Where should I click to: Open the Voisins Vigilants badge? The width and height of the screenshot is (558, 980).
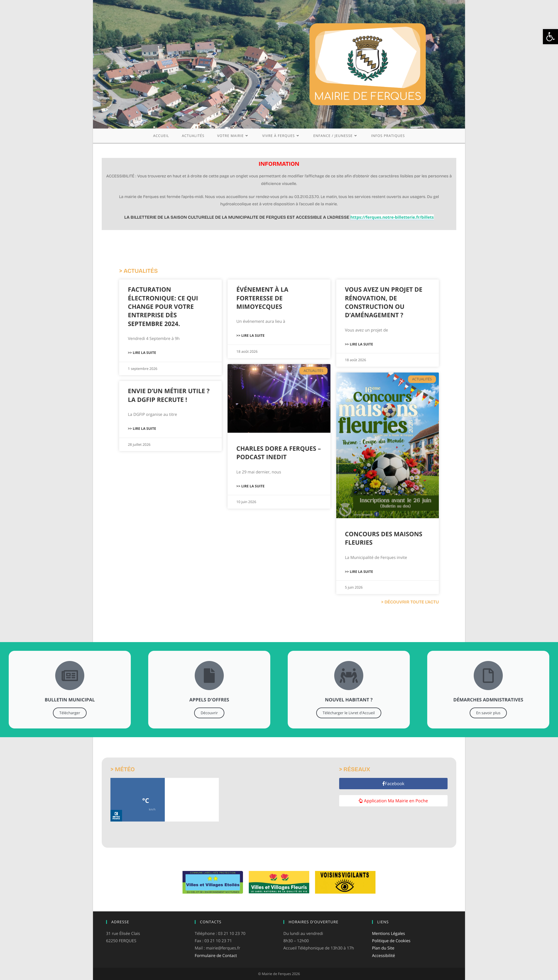tap(345, 882)
